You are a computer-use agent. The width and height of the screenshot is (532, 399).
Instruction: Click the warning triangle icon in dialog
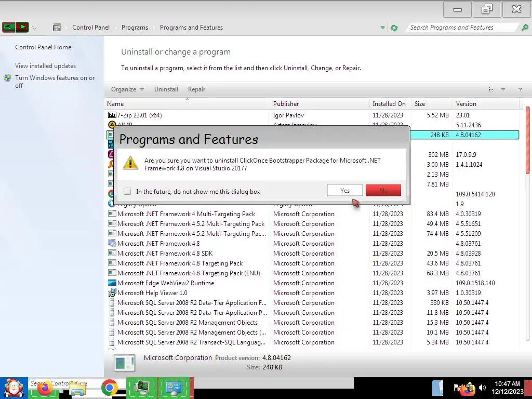[x=130, y=163]
